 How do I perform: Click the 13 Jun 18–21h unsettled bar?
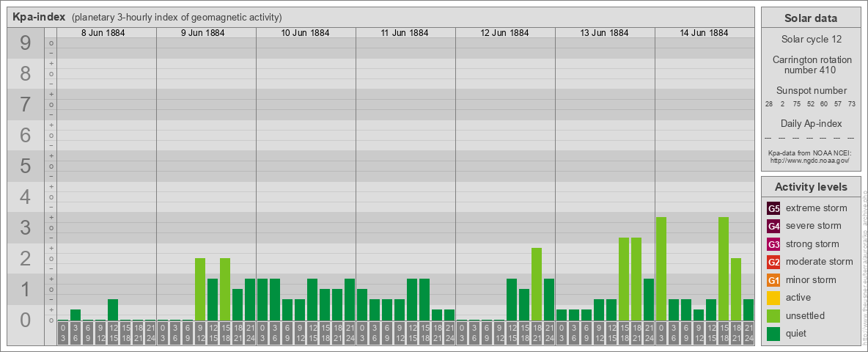pyautogui.click(x=636, y=279)
